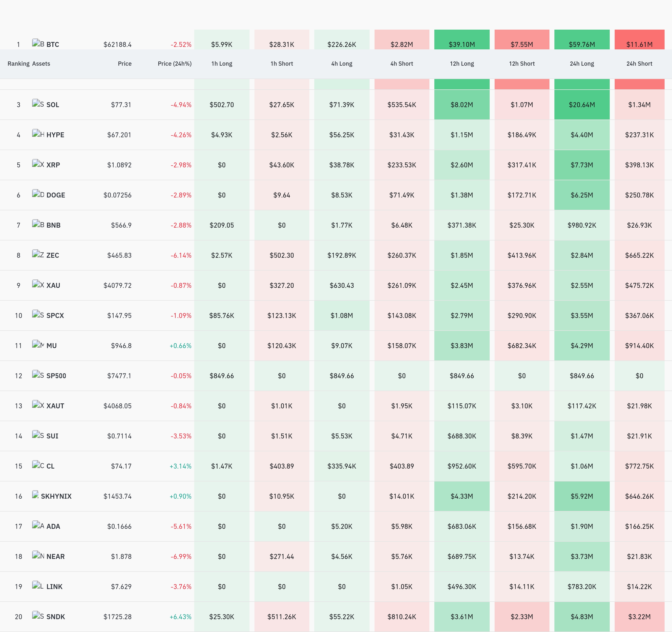Click SOL 24h Long $20.64M cell
Image resolution: width=672 pixels, height=632 pixels.
tap(582, 105)
